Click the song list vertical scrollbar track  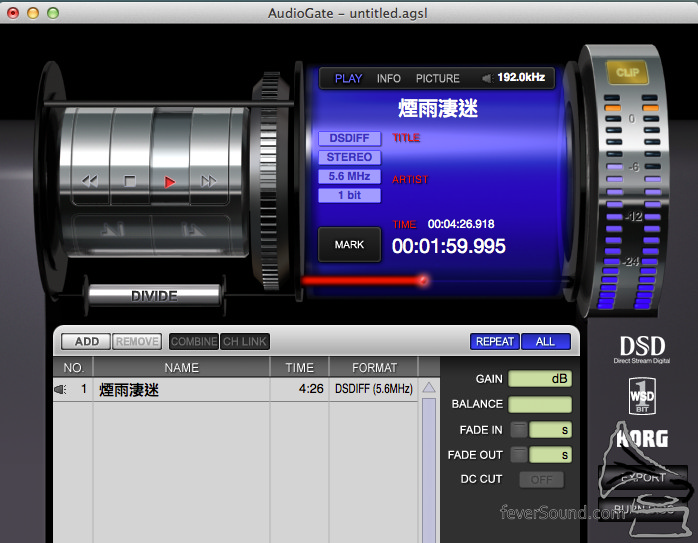coord(429,470)
